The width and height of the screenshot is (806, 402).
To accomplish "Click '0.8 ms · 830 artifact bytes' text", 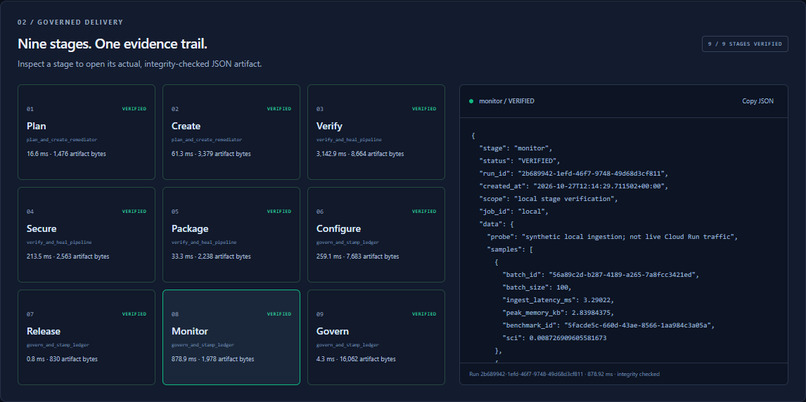I will [62, 359].
